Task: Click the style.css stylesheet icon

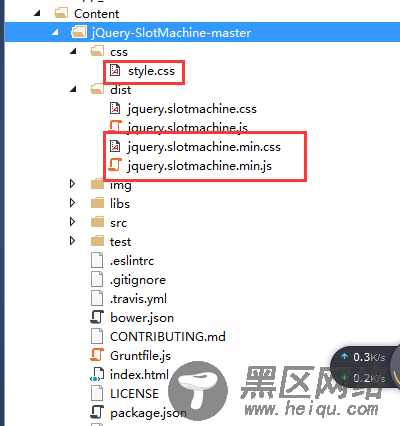Action: [115, 70]
